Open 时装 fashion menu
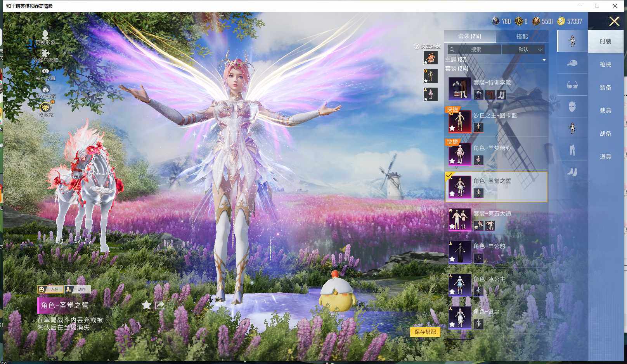The height and width of the screenshot is (364, 627). [605, 41]
